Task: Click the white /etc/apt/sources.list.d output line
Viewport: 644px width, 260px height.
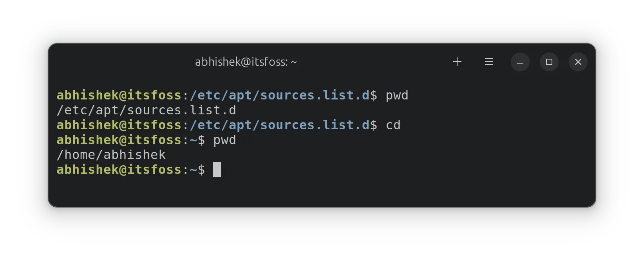Action: (146, 110)
